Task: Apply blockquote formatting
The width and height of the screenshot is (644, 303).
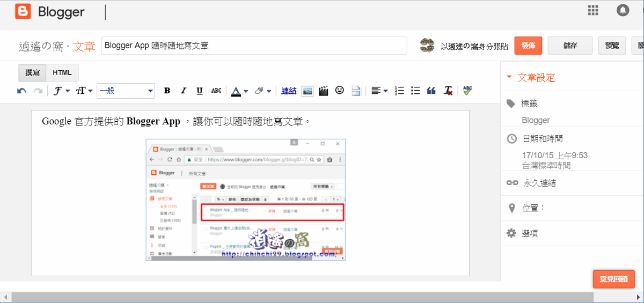Action: pos(431,91)
